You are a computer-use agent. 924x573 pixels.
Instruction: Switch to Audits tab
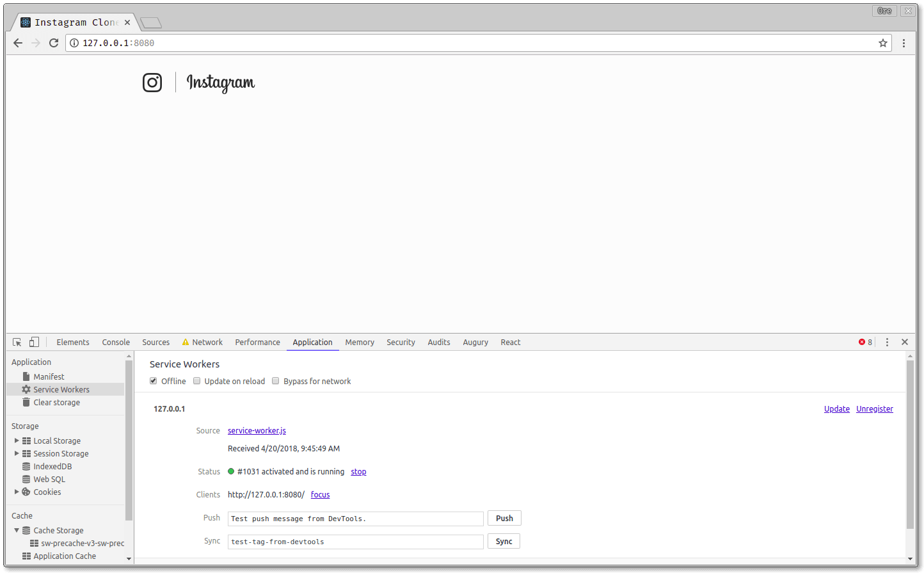[x=439, y=343]
